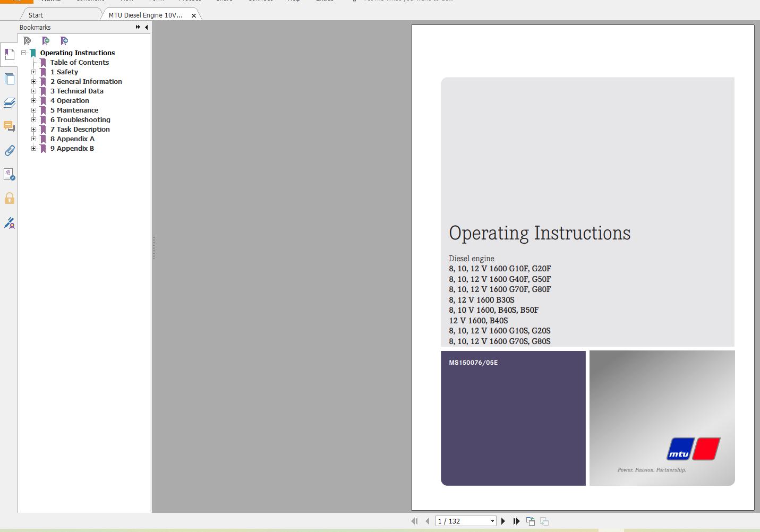The height and width of the screenshot is (532, 760).
Task: Open the Layers panel in sidebar
Action: (x=10, y=102)
